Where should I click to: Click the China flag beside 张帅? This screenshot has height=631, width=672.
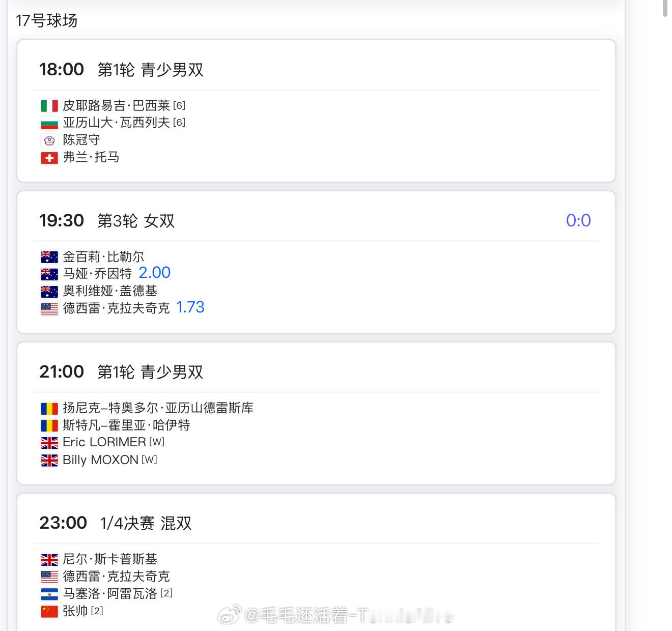click(49, 611)
